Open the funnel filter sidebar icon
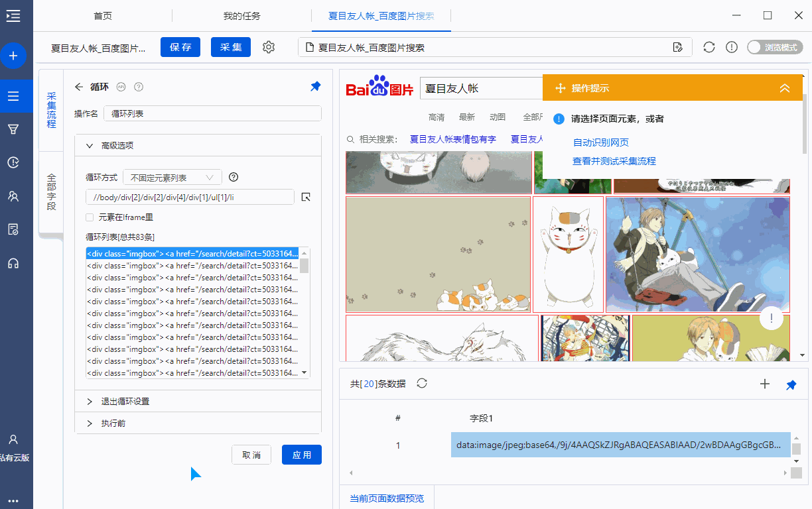 point(13,129)
